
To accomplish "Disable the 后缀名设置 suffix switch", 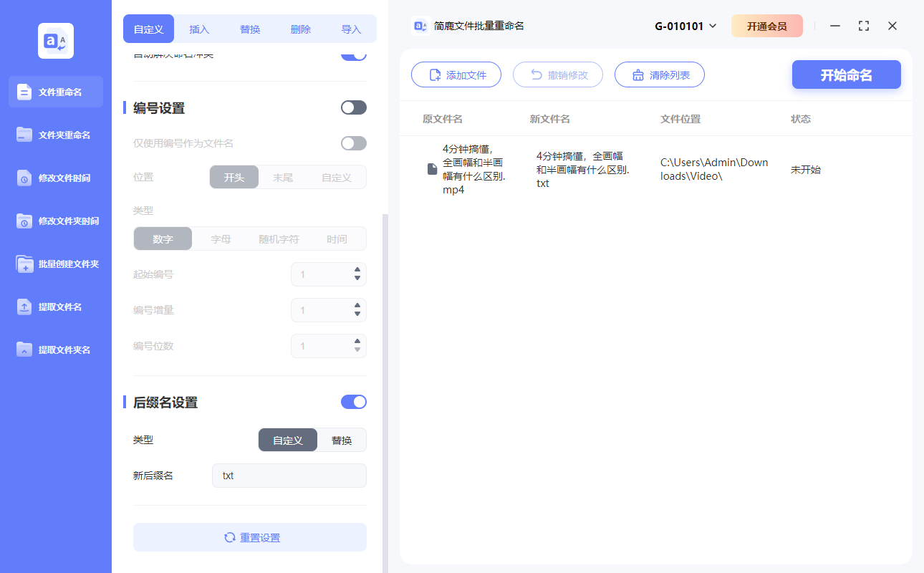I will pyautogui.click(x=353, y=402).
